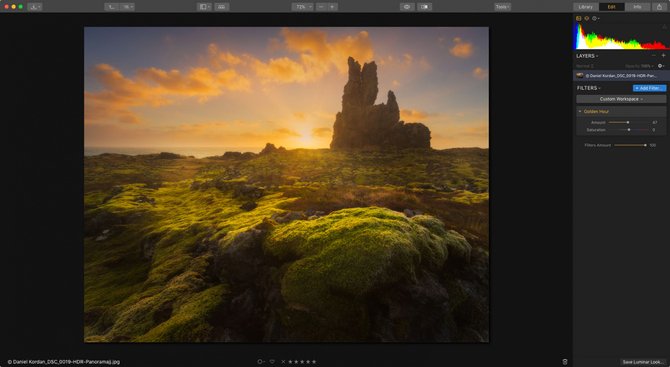Open the import images dropdown button

pos(35,7)
